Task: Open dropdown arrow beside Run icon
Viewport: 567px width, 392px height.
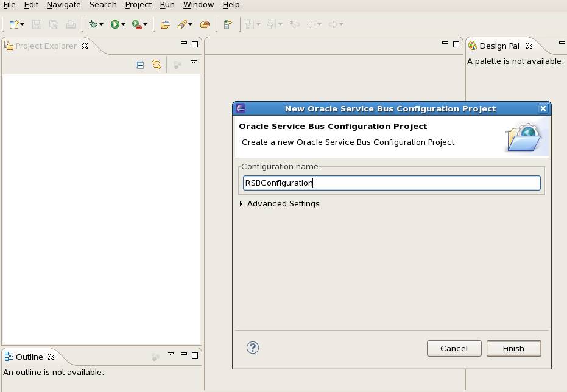Action: [123, 24]
